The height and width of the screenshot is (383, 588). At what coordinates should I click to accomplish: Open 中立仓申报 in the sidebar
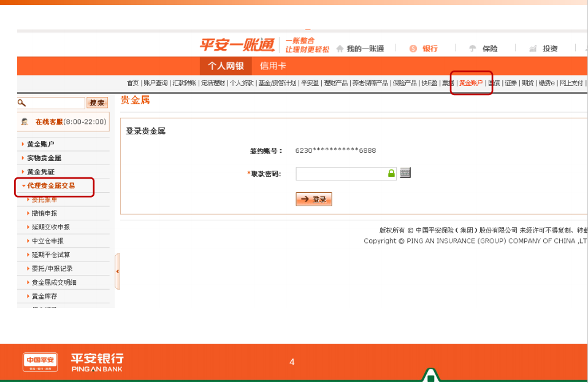[48, 241]
